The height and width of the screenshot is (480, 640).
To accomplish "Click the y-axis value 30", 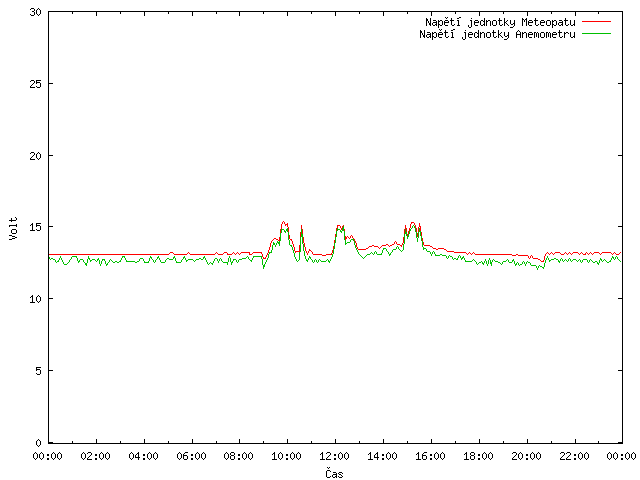I will pyautogui.click(x=36, y=12).
